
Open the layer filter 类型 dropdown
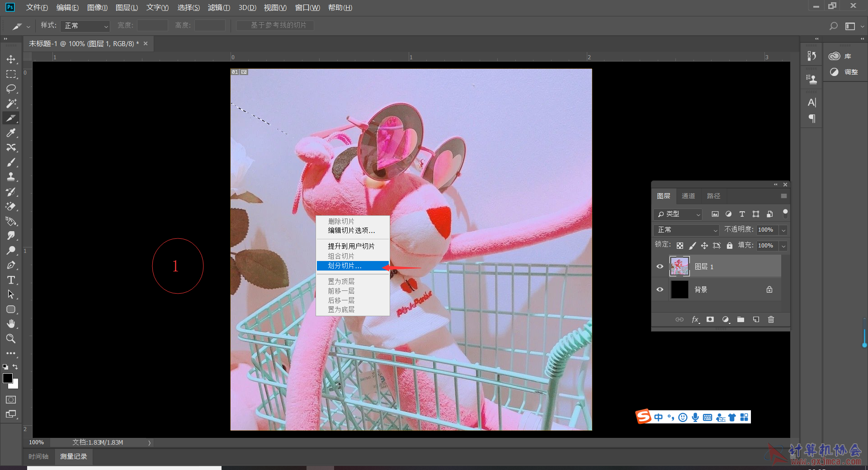coord(678,214)
